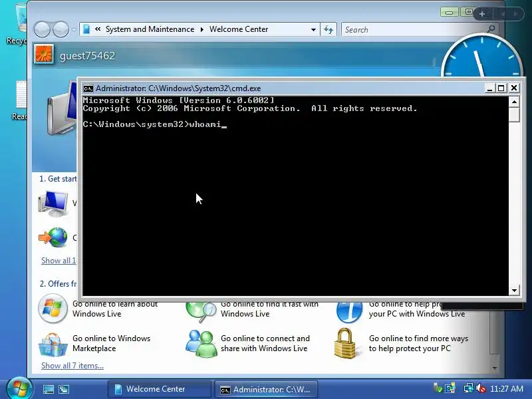Image resolution: width=532 pixels, height=399 pixels.
Task: Click Go online to help protect with Windows Live
Action: (417, 309)
